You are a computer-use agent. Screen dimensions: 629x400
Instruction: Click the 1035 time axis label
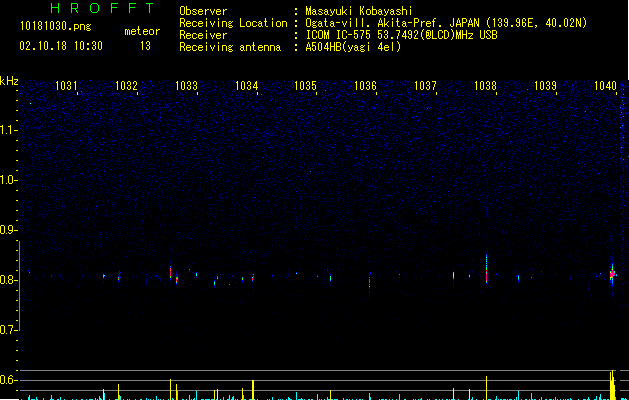coord(305,85)
